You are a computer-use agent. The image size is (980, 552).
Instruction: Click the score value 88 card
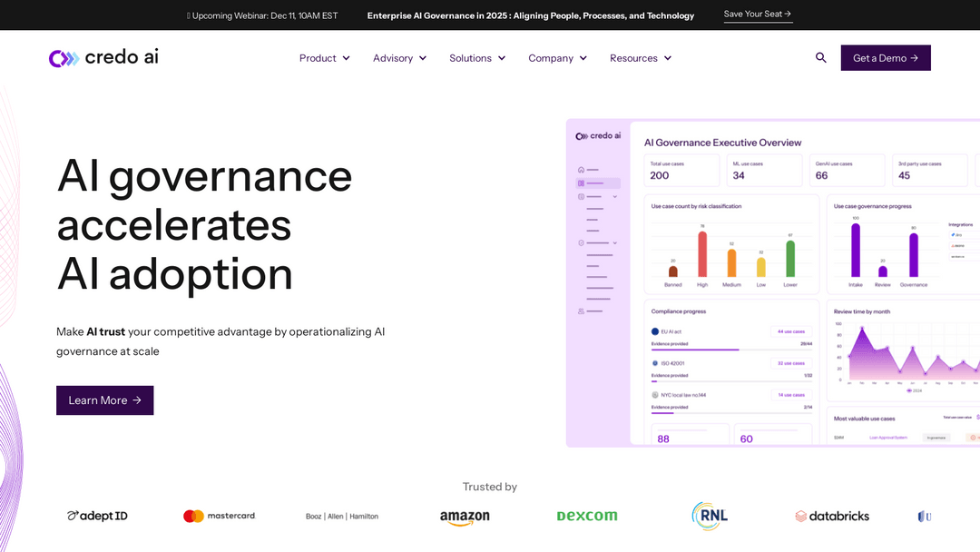click(690, 435)
